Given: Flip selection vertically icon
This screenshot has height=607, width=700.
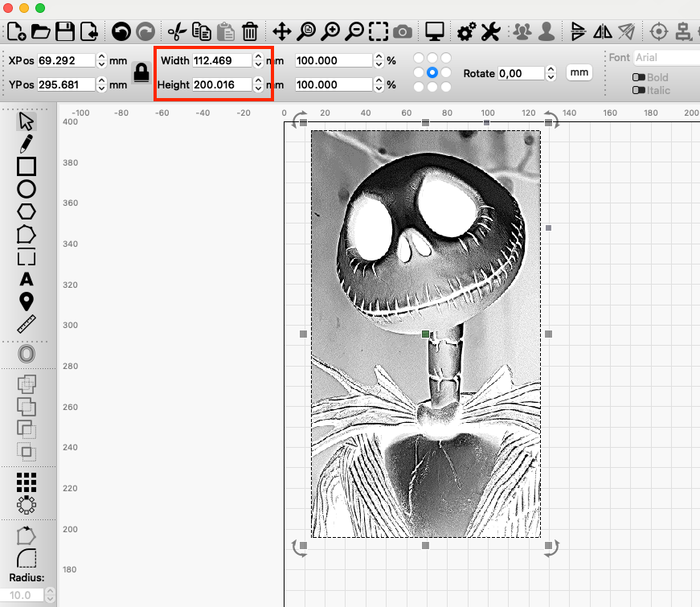Looking at the screenshot, I should (579, 31).
